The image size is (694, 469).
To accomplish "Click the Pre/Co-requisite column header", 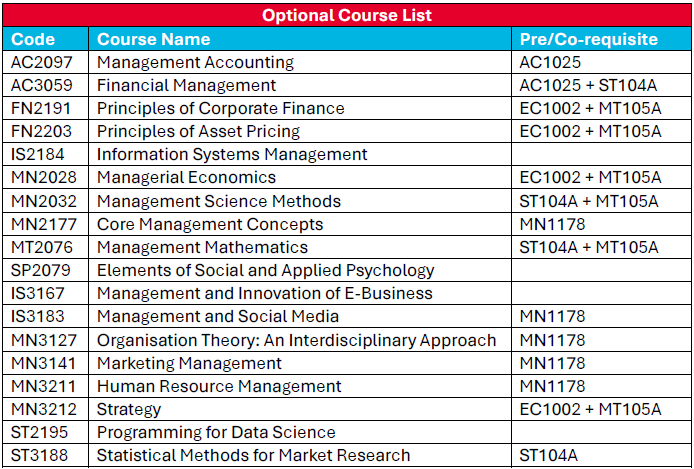I will click(589, 39).
